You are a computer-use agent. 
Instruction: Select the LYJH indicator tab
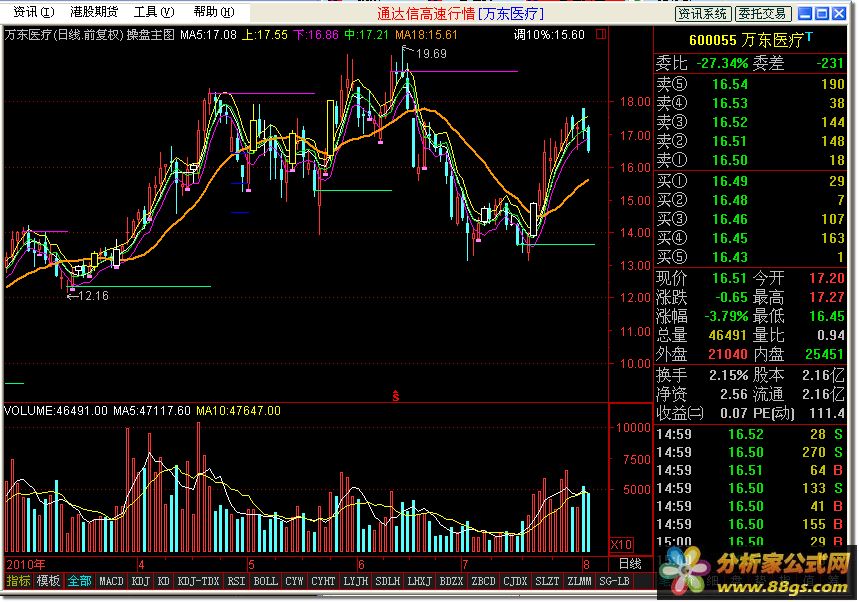click(356, 581)
